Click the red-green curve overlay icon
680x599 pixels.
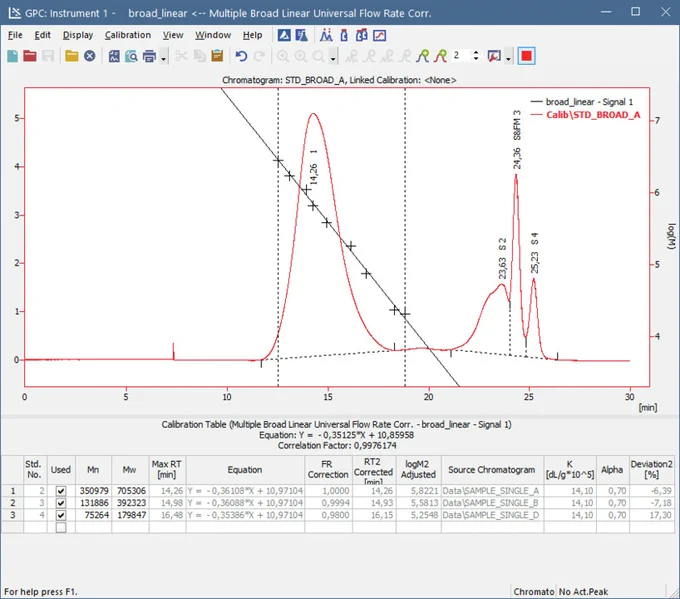(441, 56)
